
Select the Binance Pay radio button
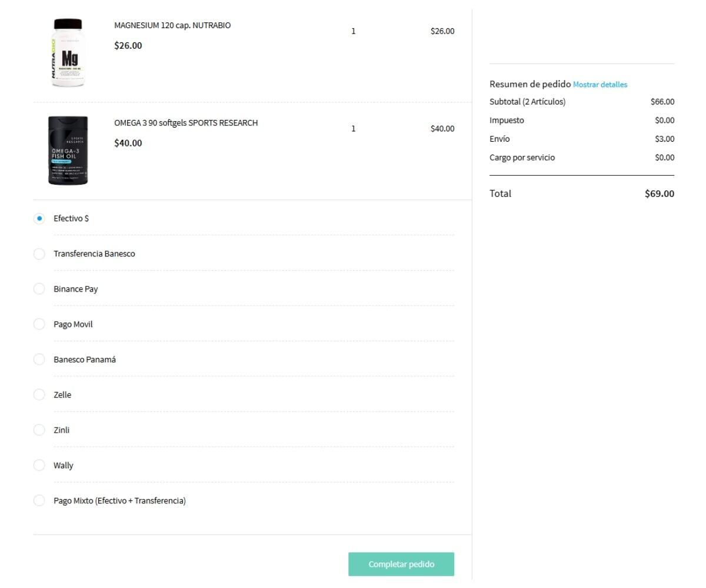pos(39,289)
